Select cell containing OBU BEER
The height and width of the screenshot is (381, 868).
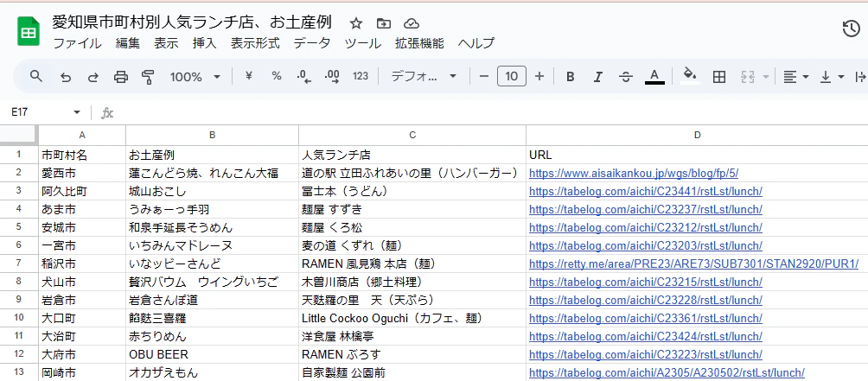(212, 354)
